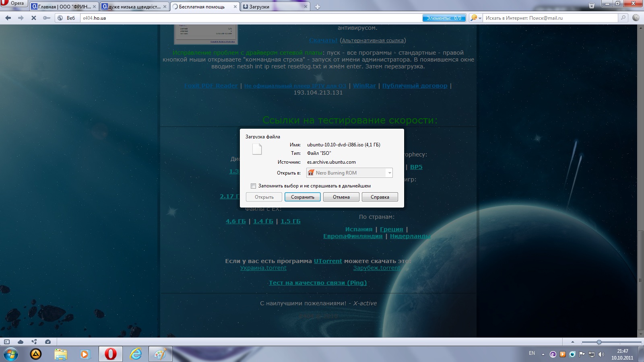Click the BP5 link
Viewport: 644px width, 362px height.
point(416,167)
